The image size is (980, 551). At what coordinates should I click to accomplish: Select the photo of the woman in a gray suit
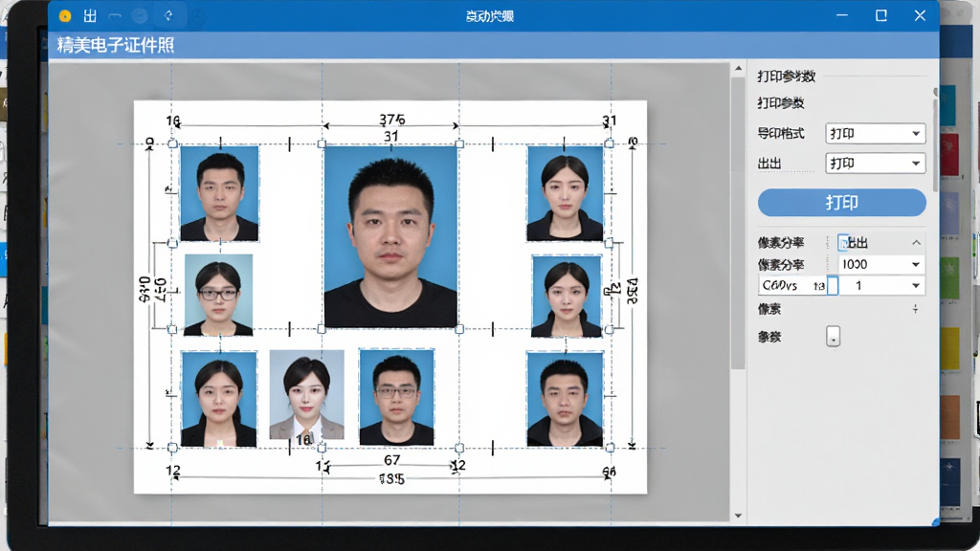307,395
